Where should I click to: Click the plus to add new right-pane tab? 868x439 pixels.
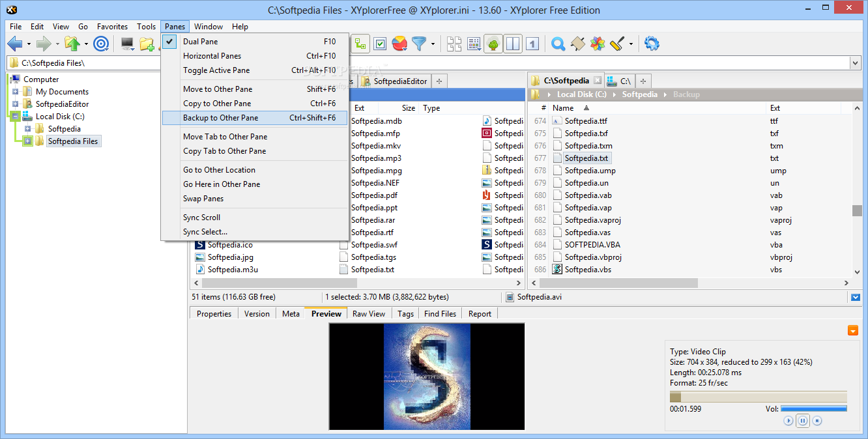coord(643,81)
